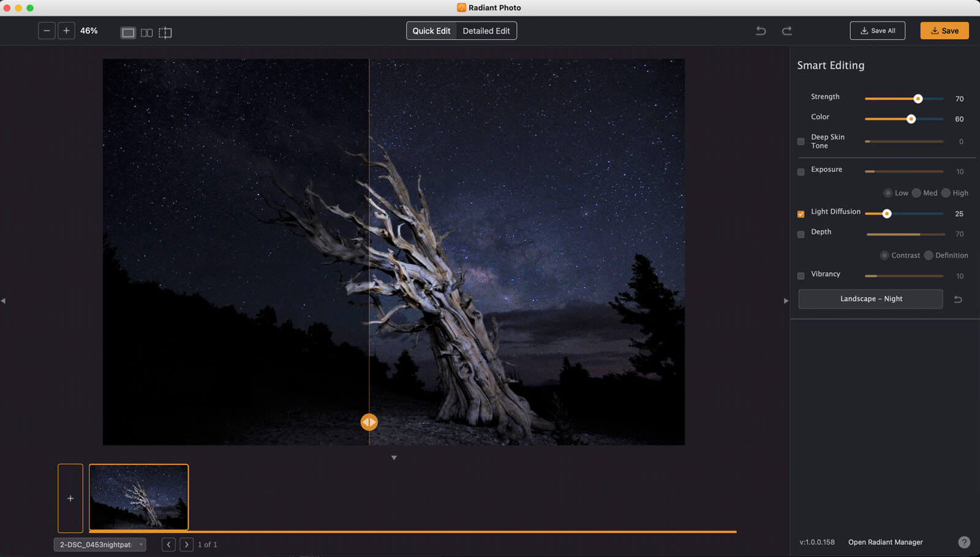The height and width of the screenshot is (557, 980).
Task: Switch to side-by-side compare view
Action: point(146,32)
